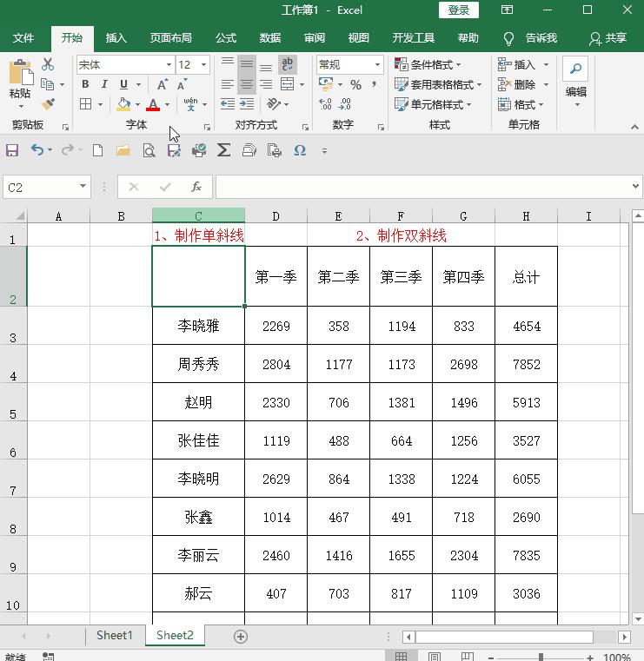Select the Format Painter brush
The width and height of the screenshot is (644, 661).
(48, 103)
